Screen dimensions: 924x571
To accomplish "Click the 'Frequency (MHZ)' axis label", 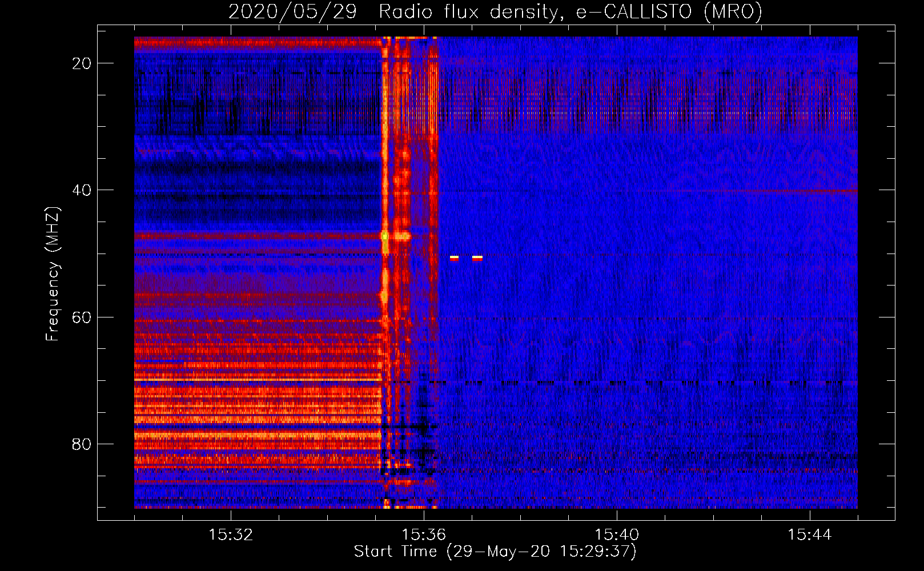I will pyautogui.click(x=53, y=274).
